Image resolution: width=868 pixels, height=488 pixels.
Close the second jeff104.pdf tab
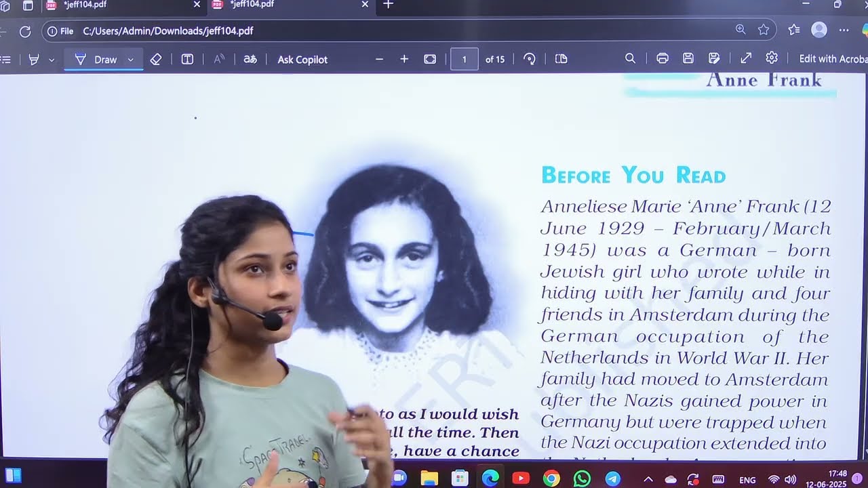coord(364,4)
